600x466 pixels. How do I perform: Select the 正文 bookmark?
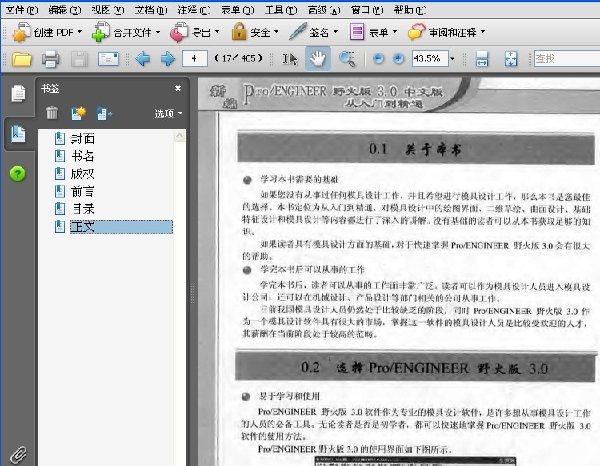tap(121, 227)
